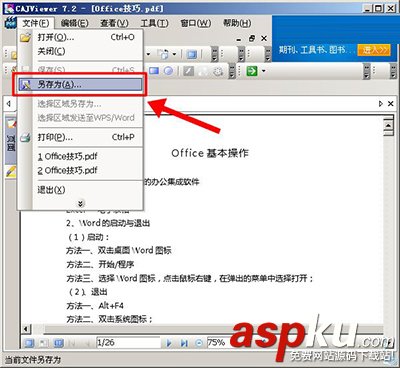
Task: Click the line 方法二、开始/程序
Action: tap(100, 265)
